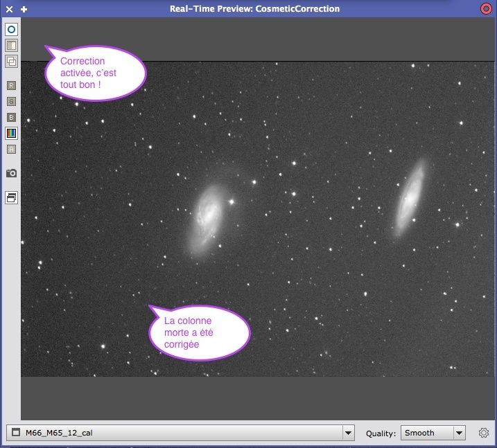Click the arrow of the view selector
This screenshot has height=448, width=497.
348,433
